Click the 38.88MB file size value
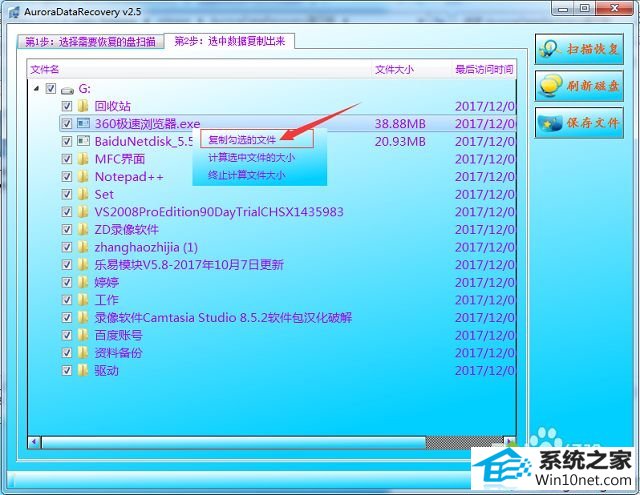The image size is (640, 495). (400, 124)
